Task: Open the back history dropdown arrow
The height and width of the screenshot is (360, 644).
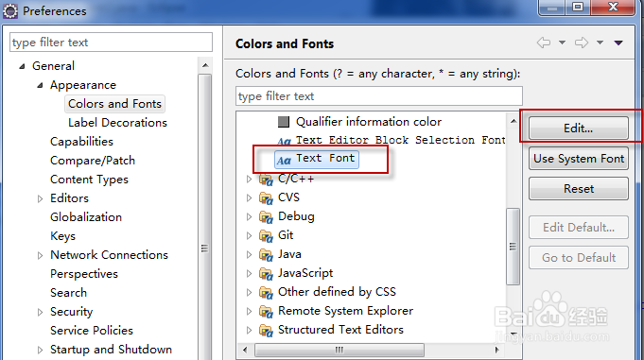Action: click(562, 43)
